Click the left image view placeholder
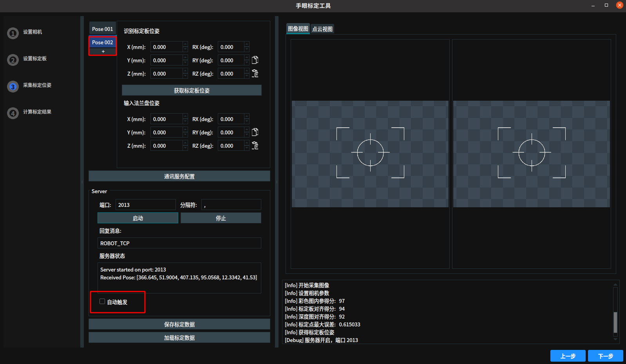This screenshot has width=626, height=364. coord(370,154)
